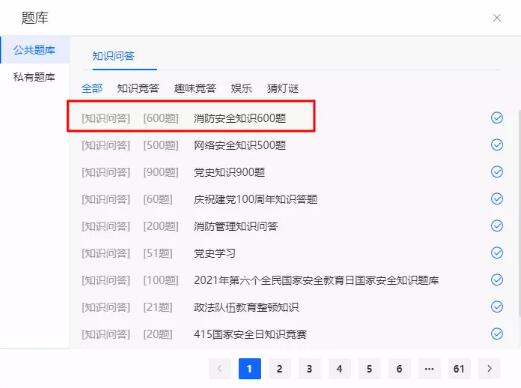Click the [21题] count label
This screenshot has width=521, height=388.
(x=158, y=307)
